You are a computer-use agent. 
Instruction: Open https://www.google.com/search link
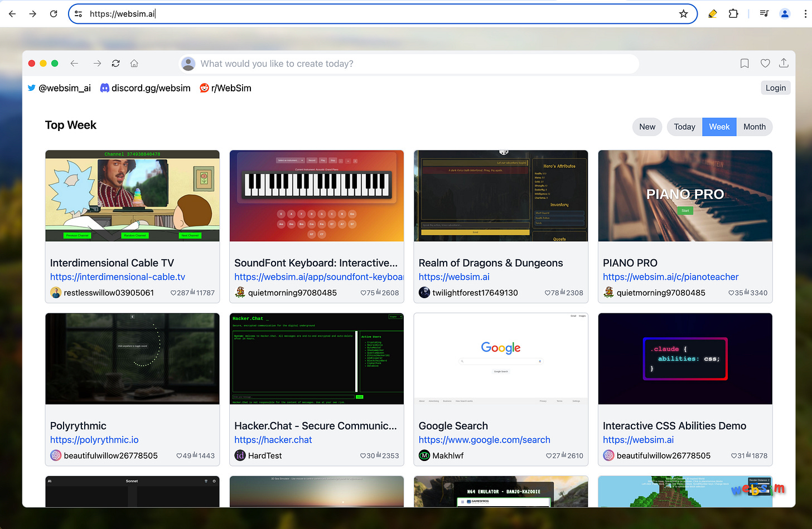485,440
